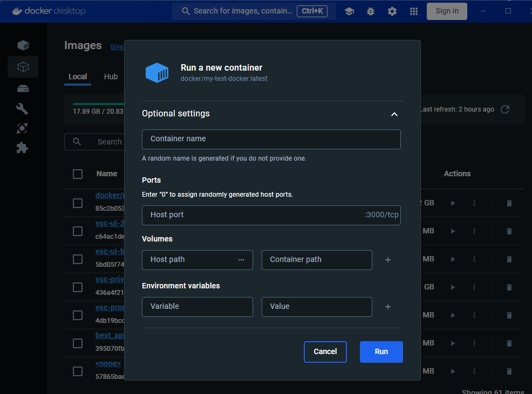The height and width of the screenshot is (394, 532).
Task: Open the Give feedback link
Action: pyautogui.click(x=117, y=47)
